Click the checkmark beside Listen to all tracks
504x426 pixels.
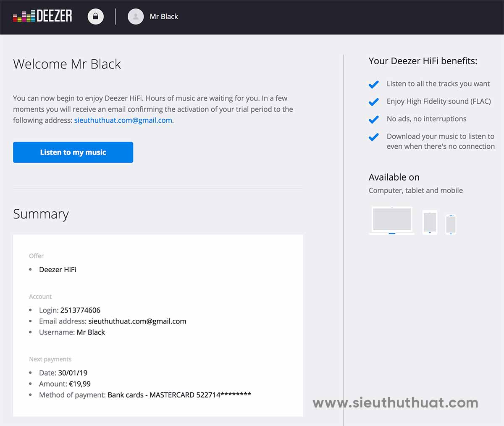coord(373,84)
